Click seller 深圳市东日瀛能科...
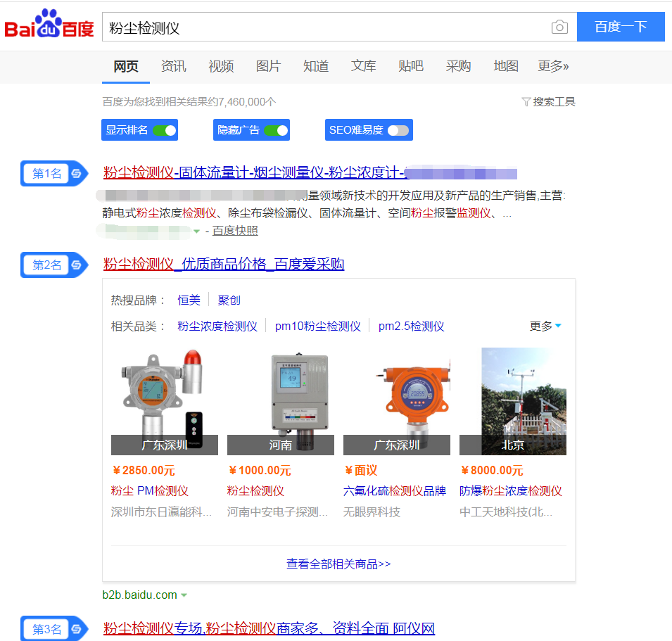 click(x=161, y=512)
